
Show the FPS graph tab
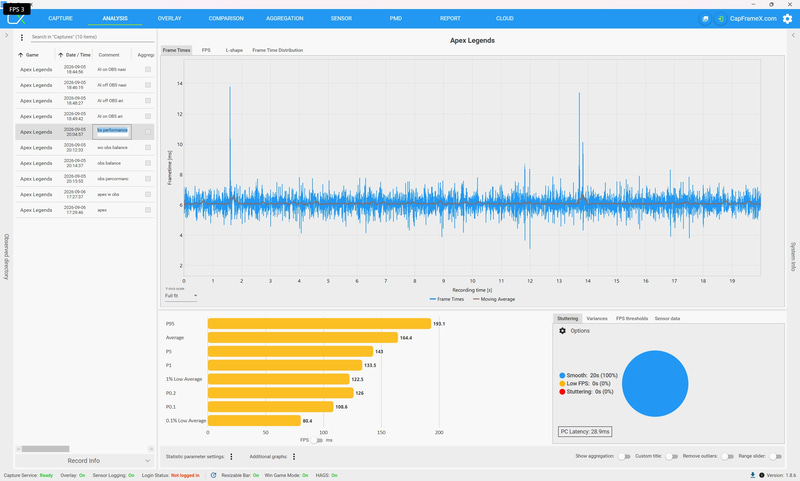(x=206, y=50)
